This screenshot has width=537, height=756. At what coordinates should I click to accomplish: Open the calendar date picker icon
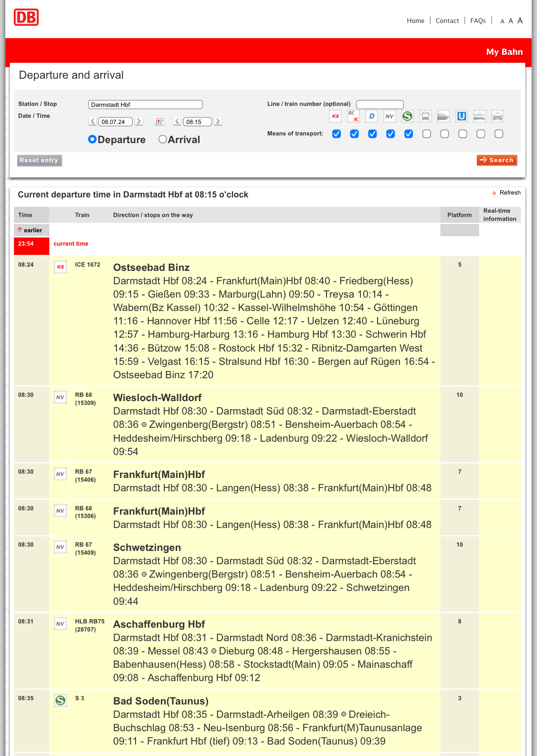tap(159, 122)
